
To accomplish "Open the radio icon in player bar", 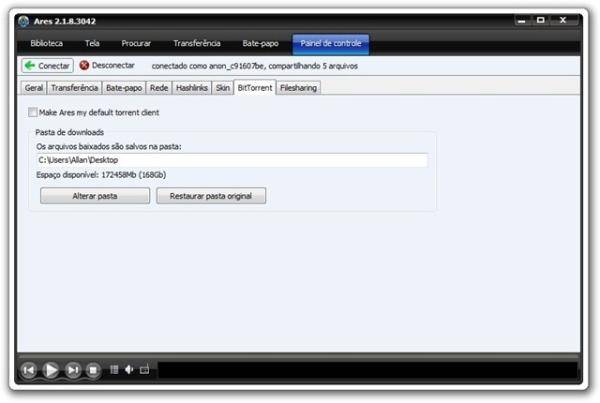I will [144, 369].
